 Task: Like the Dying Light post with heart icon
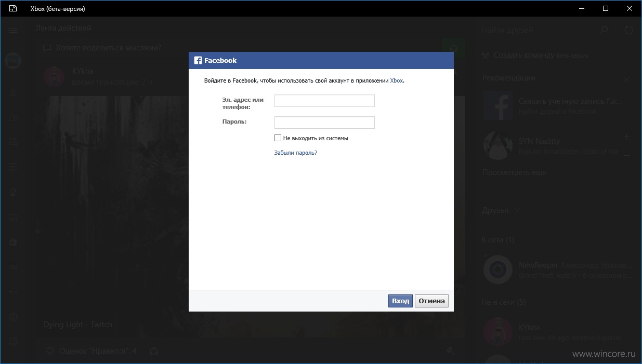pyautogui.click(x=50, y=351)
